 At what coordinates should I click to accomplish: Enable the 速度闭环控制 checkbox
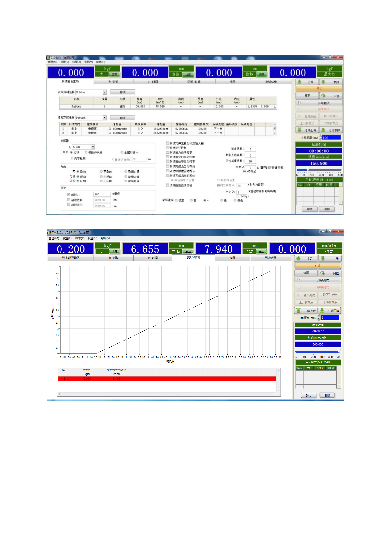(x=167, y=148)
